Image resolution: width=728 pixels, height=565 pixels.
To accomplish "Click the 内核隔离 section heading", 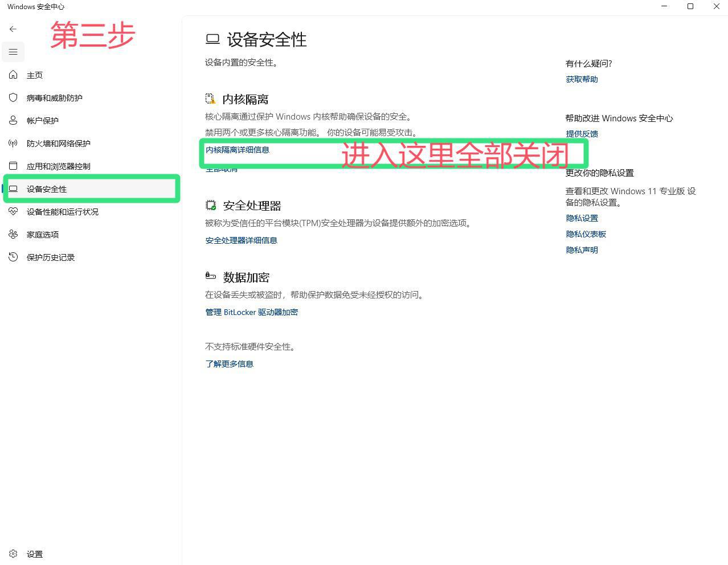I will [x=246, y=99].
